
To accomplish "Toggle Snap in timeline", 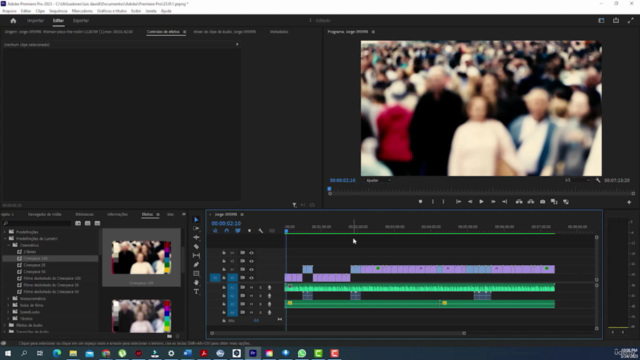I will point(227,231).
